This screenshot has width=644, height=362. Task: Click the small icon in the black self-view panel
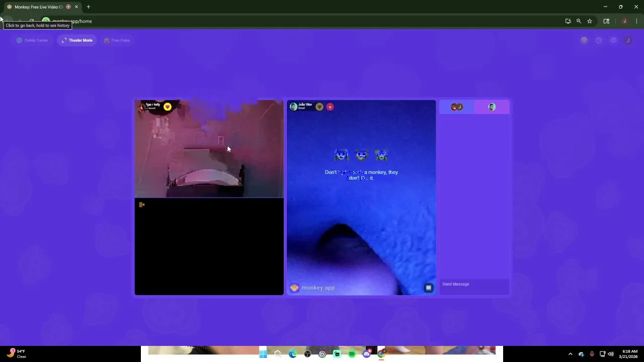tap(141, 205)
